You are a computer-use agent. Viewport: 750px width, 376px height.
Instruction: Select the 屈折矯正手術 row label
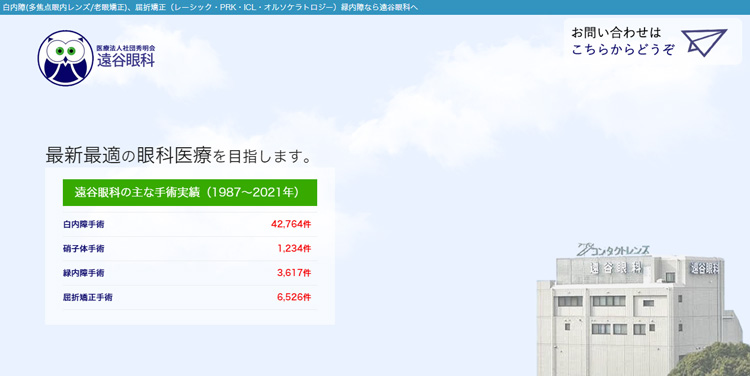pyautogui.click(x=88, y=298)
